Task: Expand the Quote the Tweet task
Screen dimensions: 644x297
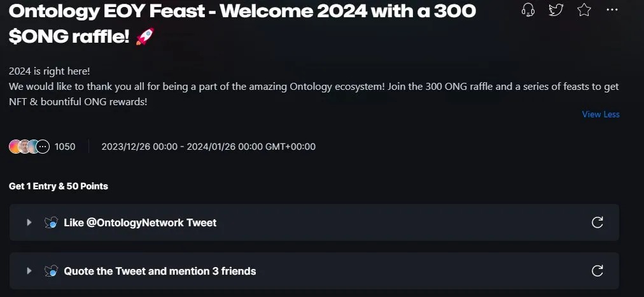Action: tap(29, 271)
